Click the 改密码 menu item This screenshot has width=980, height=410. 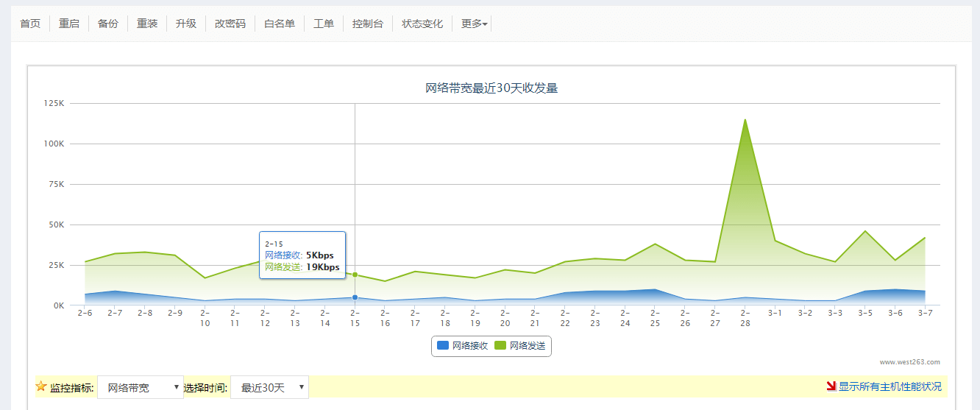(x=230, y=24)
